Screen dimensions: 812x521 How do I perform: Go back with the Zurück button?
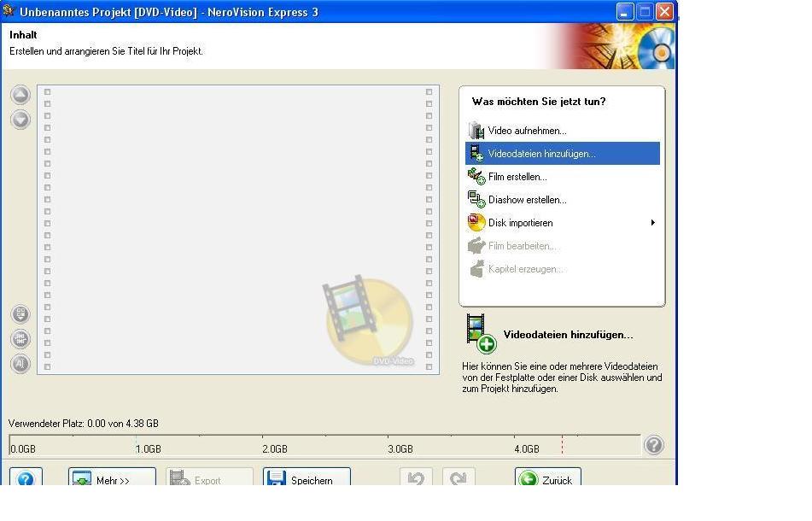coord(548,477)
